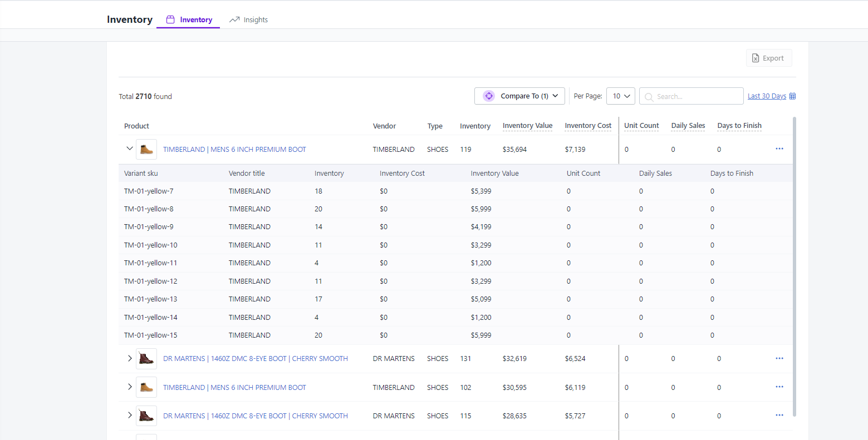Click the Unit Count column header in the top header row

[641, 126]
